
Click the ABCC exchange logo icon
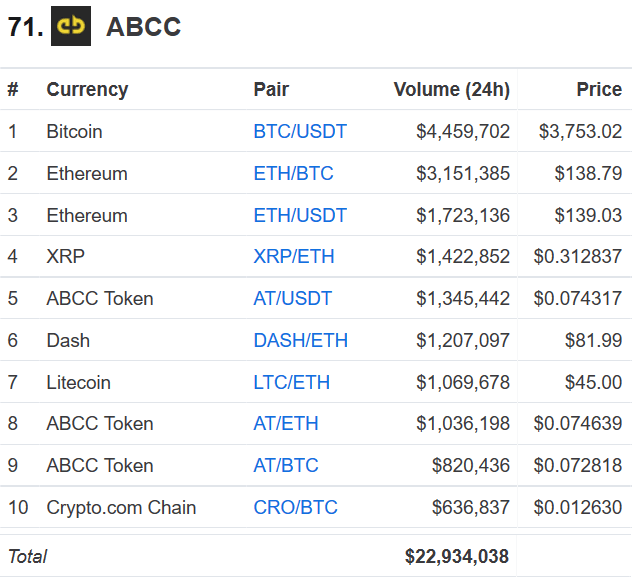pyautogui.click(x=71, y=26)
